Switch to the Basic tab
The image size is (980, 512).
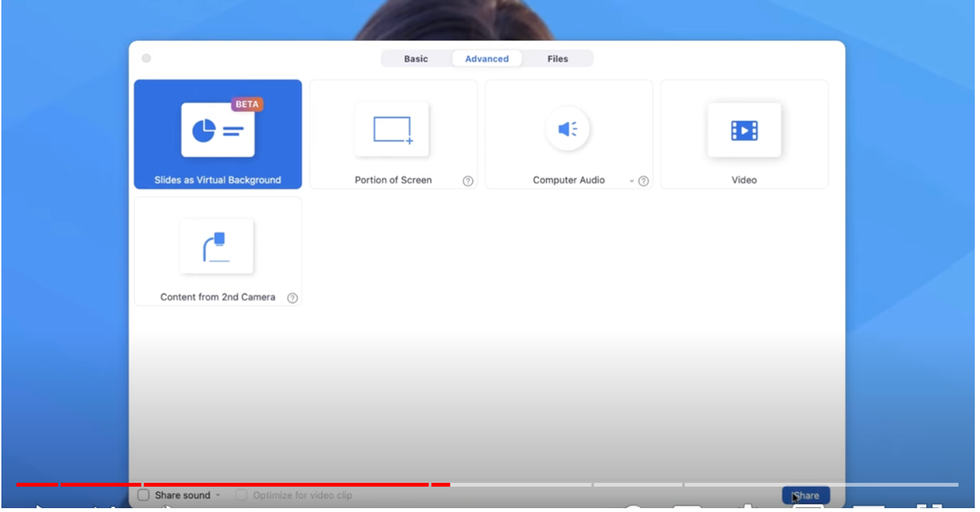click(x=416, y=59)
